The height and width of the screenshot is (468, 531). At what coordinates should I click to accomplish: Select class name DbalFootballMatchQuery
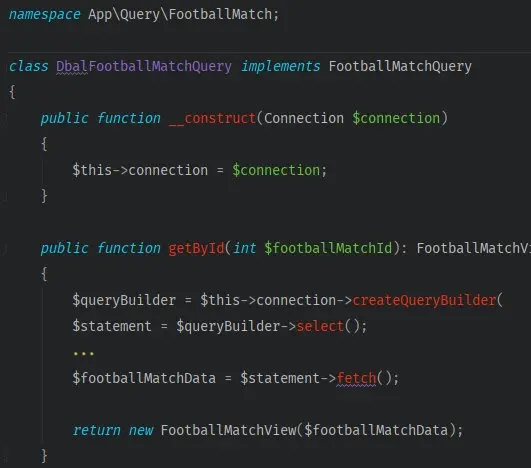(144, 66)
